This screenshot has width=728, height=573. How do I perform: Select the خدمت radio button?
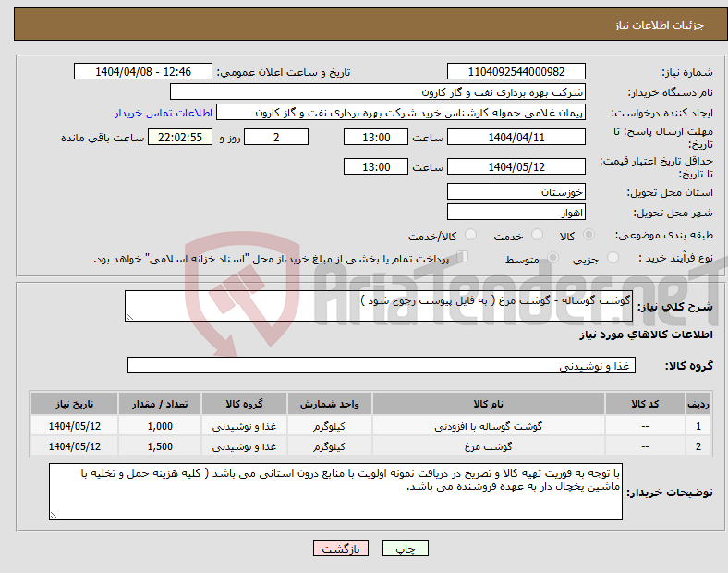click(537, 235)
